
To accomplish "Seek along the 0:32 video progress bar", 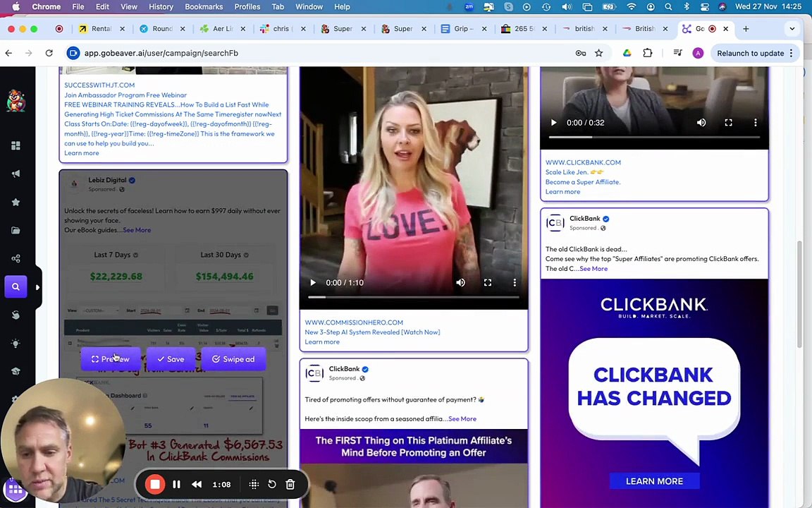I will tap(655, 138).
